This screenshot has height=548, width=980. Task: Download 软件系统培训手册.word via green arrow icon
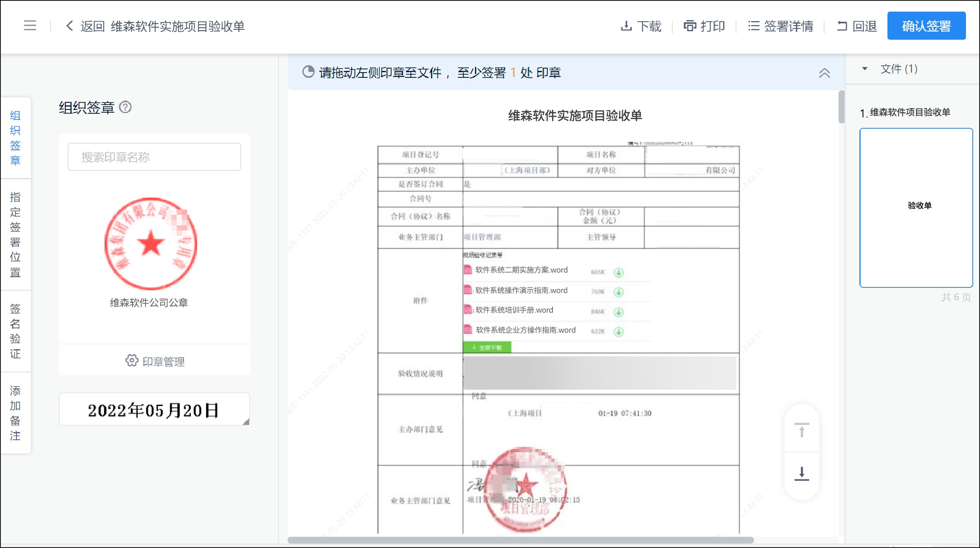coord(619,312)
